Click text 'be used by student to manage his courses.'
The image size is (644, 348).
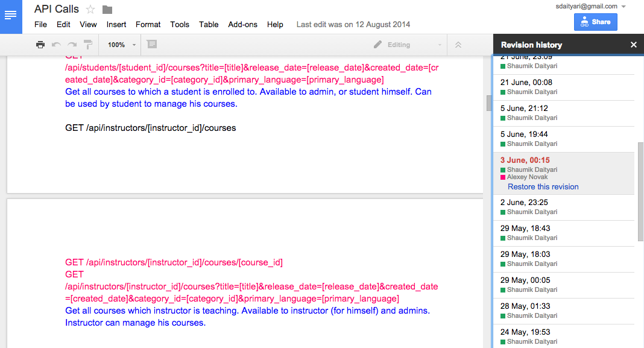click(151, 104)
